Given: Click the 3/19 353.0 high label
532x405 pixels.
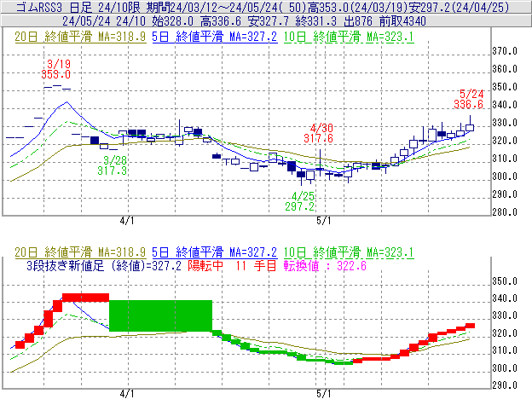Looking at the screenshot, I should [56, 69].
